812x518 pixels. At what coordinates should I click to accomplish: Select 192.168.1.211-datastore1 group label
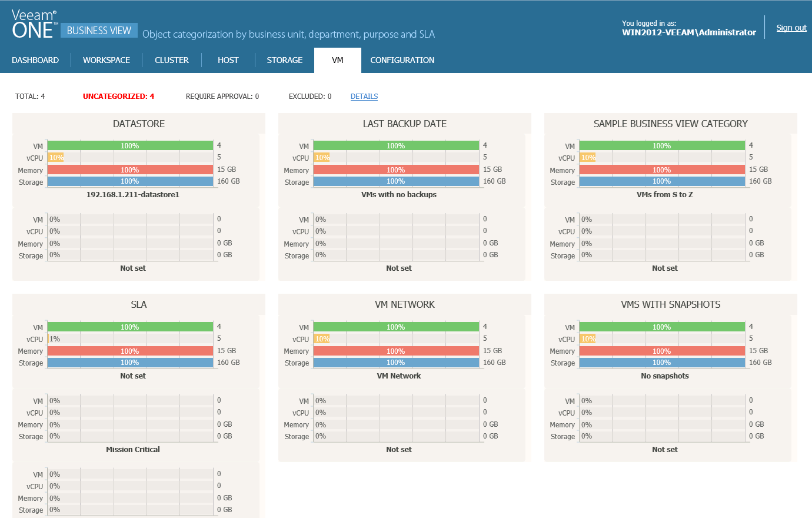pyautogui.click(x=133, y=195)
